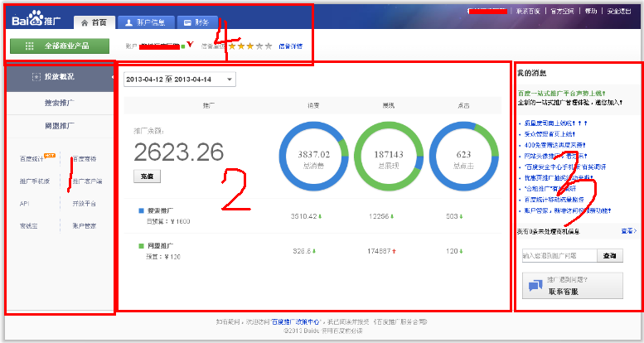This screenshot has width=644, height=343.
Task: Click the HOT badge next to 百度统计
Action: [x=50, y=155]
